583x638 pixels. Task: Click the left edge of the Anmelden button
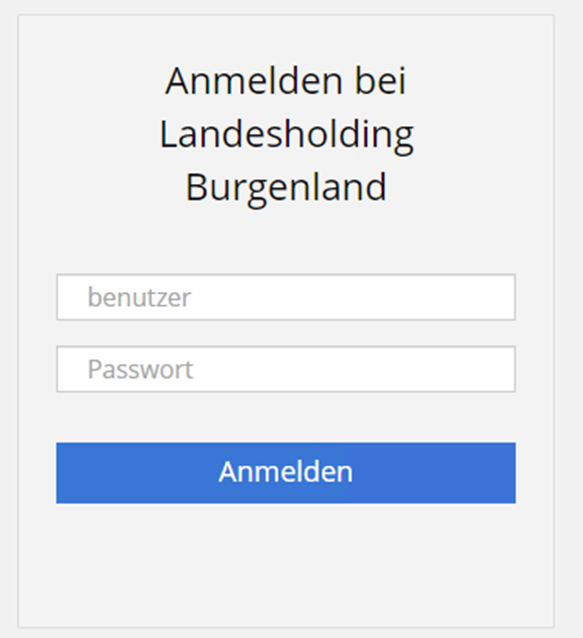[65, 473]
